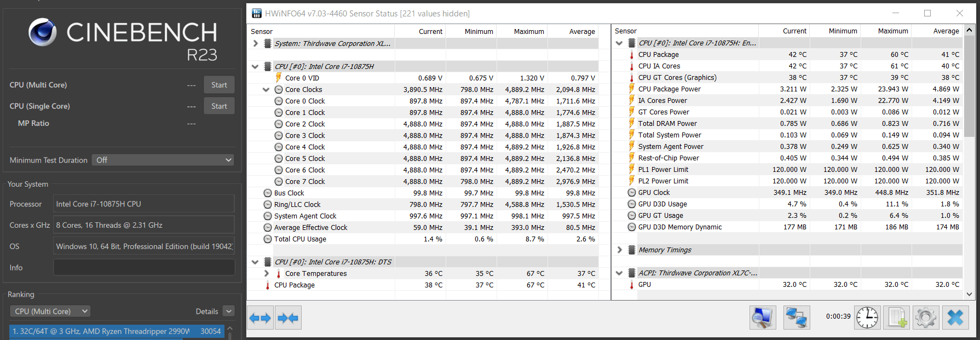Expand the Core Temperatures node
Image resolution: width=980 pixels, height=340 pixels.
pos(267,274)
